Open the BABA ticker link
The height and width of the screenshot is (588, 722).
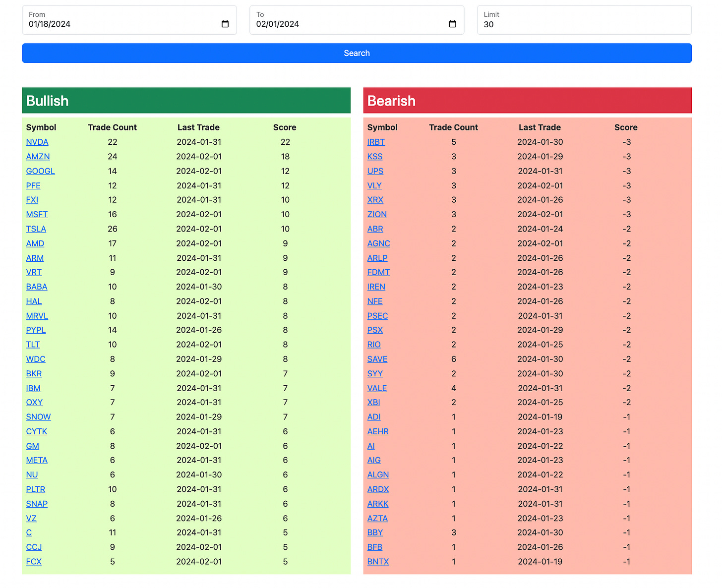(37, 287)
